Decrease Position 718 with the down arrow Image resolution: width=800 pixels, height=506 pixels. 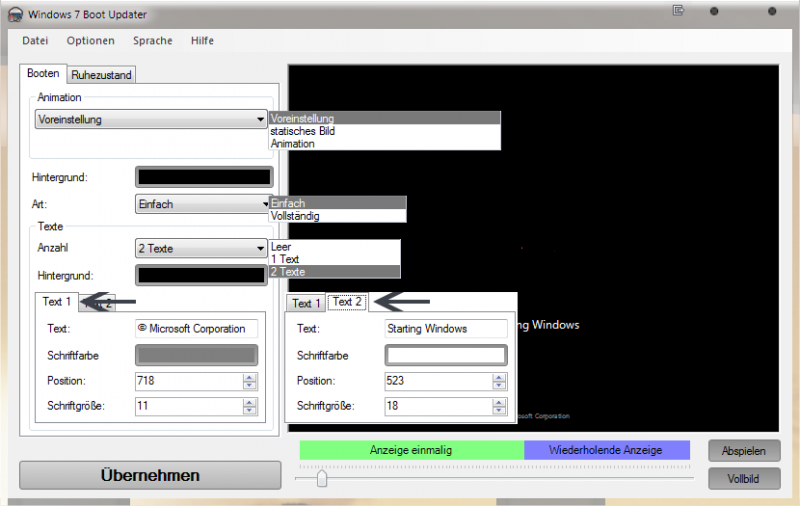249,386
